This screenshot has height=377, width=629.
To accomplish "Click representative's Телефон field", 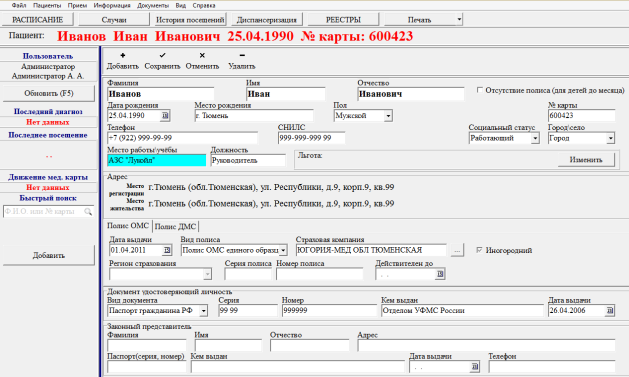I will [x=552, y=366].
